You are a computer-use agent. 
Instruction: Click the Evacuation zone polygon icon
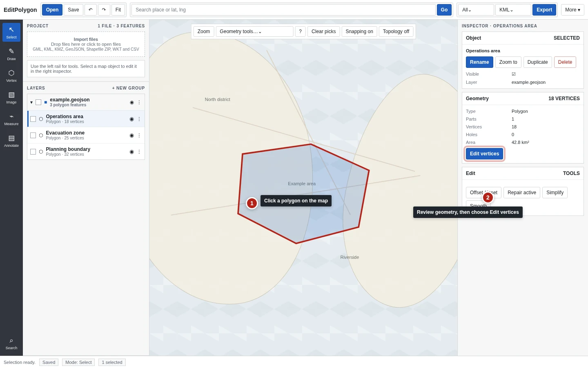tap(41, 135)
